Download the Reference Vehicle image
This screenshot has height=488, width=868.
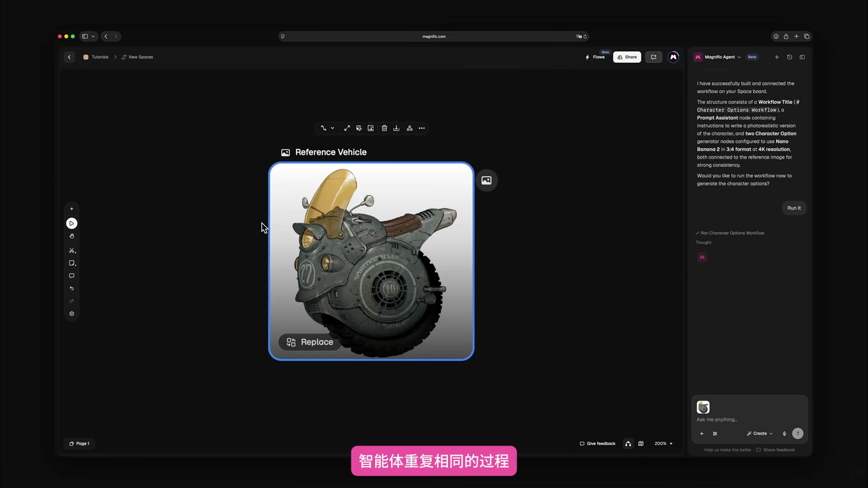pyautogui.click(x=396, y=128)
